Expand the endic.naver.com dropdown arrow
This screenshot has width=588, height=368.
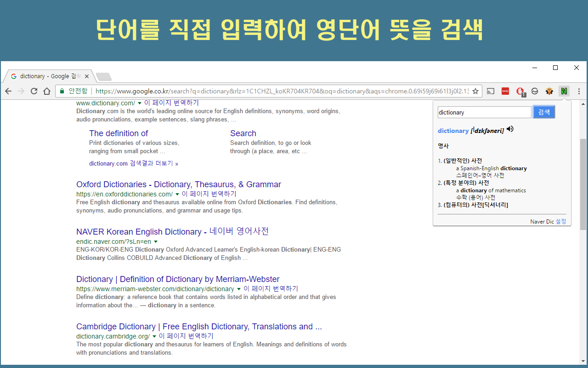pyautogui.click(x=156, y=241)
